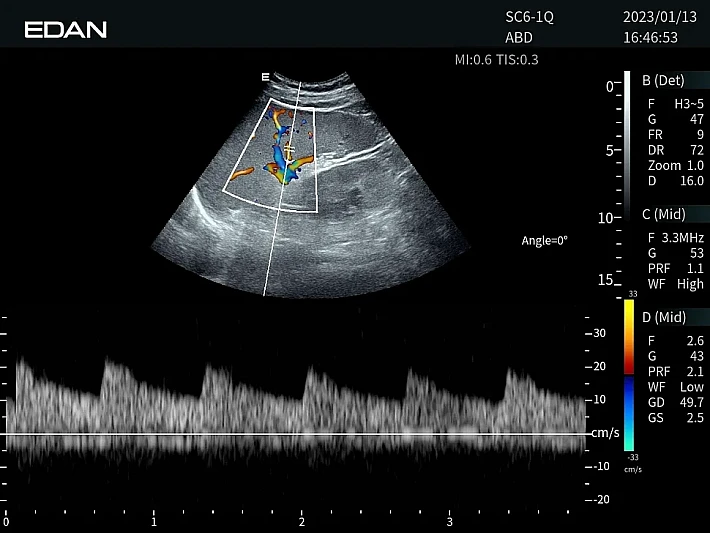Open the ABD exam preset

click(x=519, y=38)
